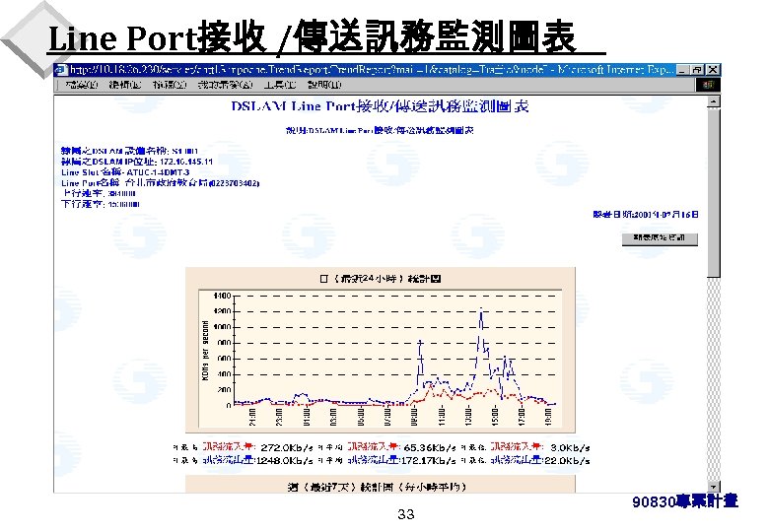This screenshot has height=532, width=769.
Task: Click the weekly 7-day chart title
Action: click(377, 487)
